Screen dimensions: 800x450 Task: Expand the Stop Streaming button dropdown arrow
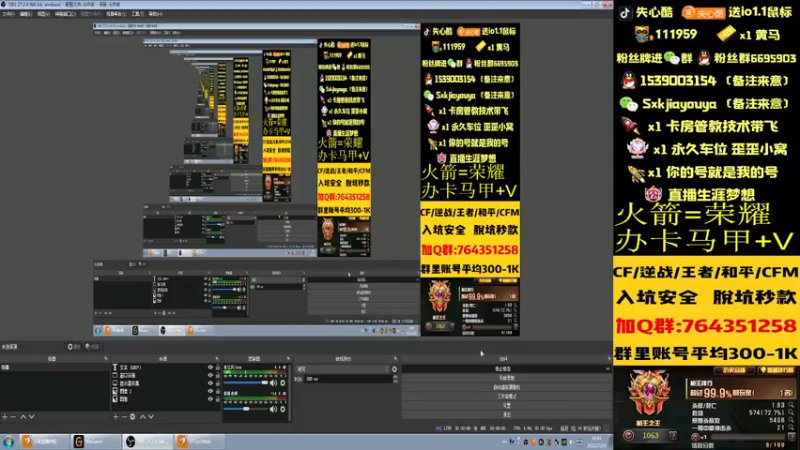[608, 369]
